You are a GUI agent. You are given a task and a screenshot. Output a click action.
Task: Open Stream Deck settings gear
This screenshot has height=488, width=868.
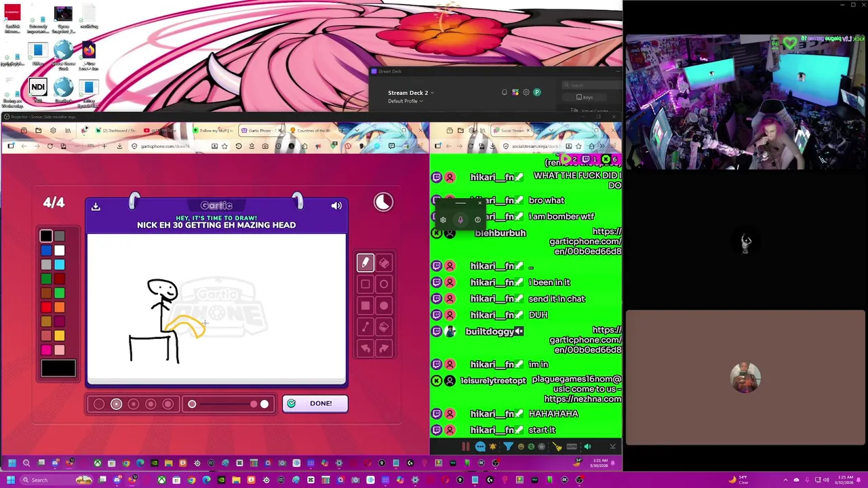(x=526, y=92)
